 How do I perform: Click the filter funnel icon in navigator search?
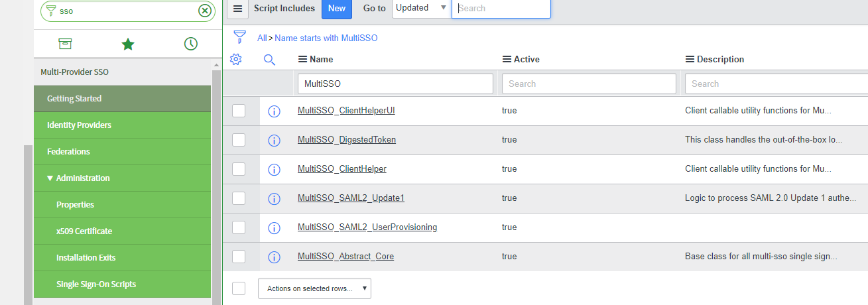click(51, 11)
